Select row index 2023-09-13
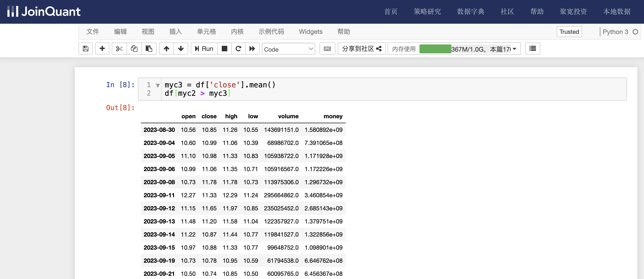 (159, 221)
